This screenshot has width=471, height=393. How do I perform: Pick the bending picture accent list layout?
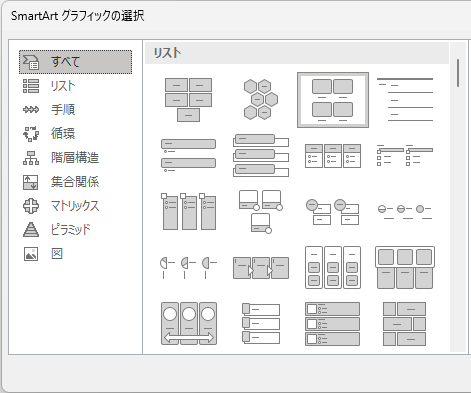[x=261, y=211]
